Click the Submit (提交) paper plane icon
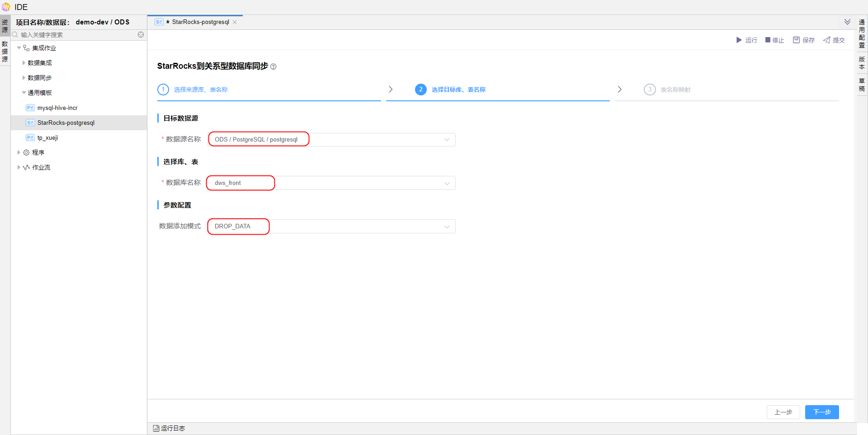Image resolution: width=868 pixels, height=435 pixels. click(x=826, y=40)
